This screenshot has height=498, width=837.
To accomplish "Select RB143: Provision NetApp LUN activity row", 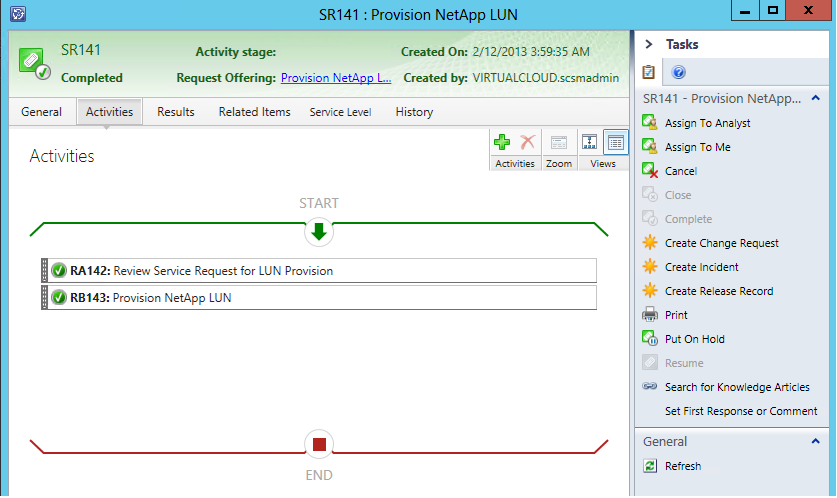I will click(319, 297).
